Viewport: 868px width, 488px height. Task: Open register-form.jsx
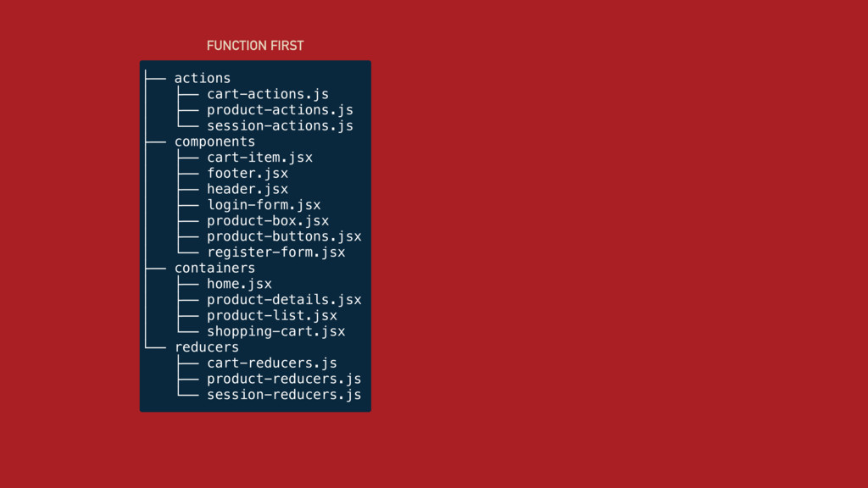[275, 252]
